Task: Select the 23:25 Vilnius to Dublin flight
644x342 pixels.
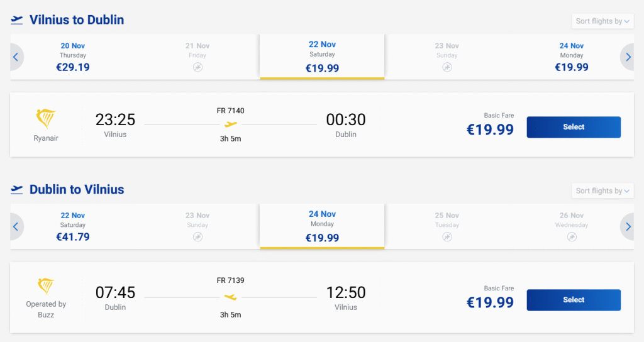Action: coord(573,127)
